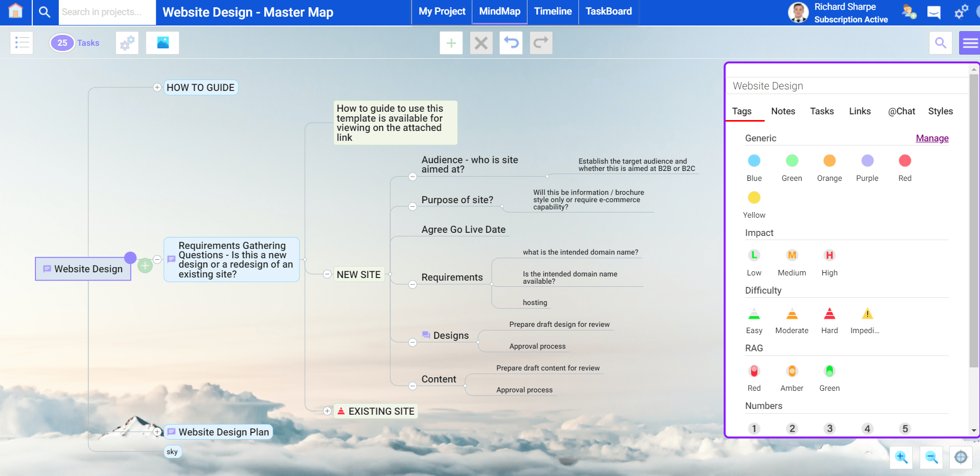
Task: Apply the High impact tag
Action: tap(829, 255)
